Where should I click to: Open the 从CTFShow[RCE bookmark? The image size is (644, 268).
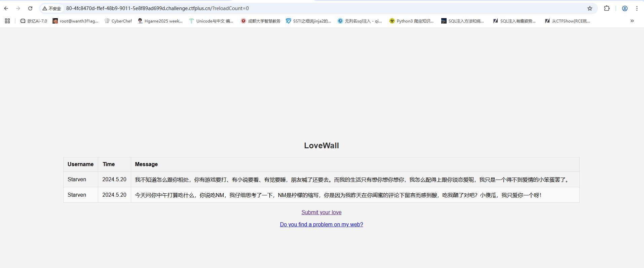click(x=567, y=21)
